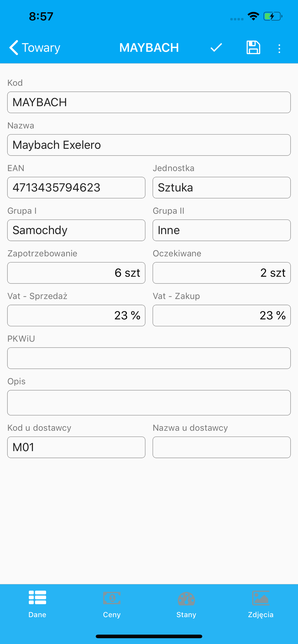The image size is (298, 644).
Task: Edit the Nazwa field Maybach Exelero
Action: (x=149, y=145)
